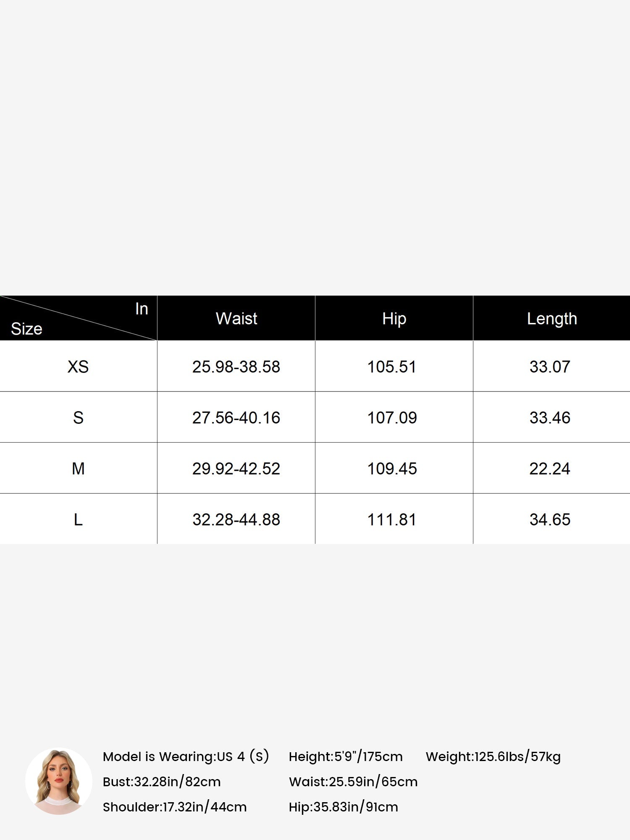Select the M size row label
Image resolution: width=630 pixels, height=840 pixels.
click(78, 468)
